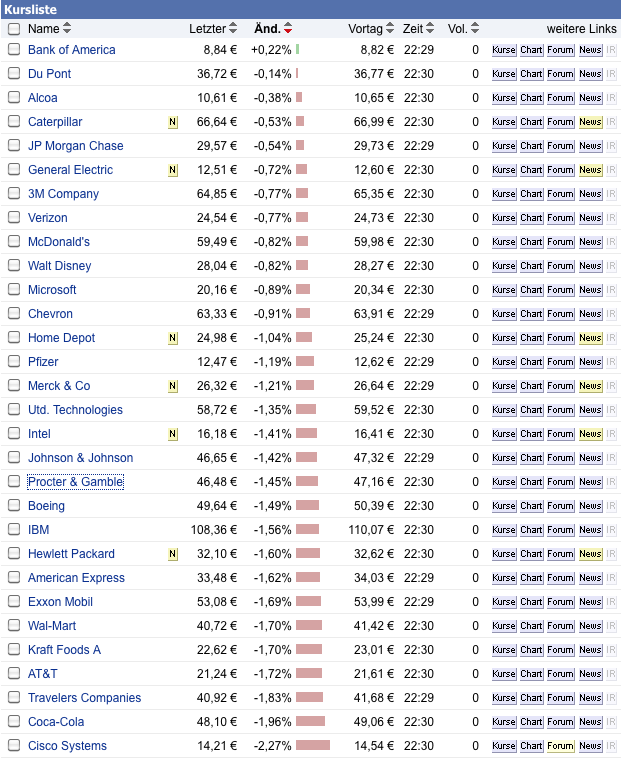The image size is (622, 759).
Task: Open the Coca-Cola stock link
Action: coord(56,722)
